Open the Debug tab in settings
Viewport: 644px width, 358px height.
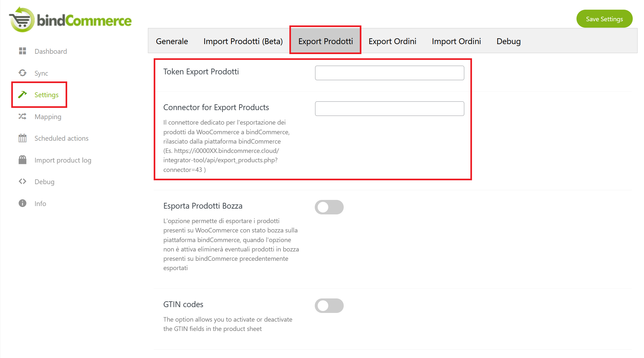[x=508, y=41]
